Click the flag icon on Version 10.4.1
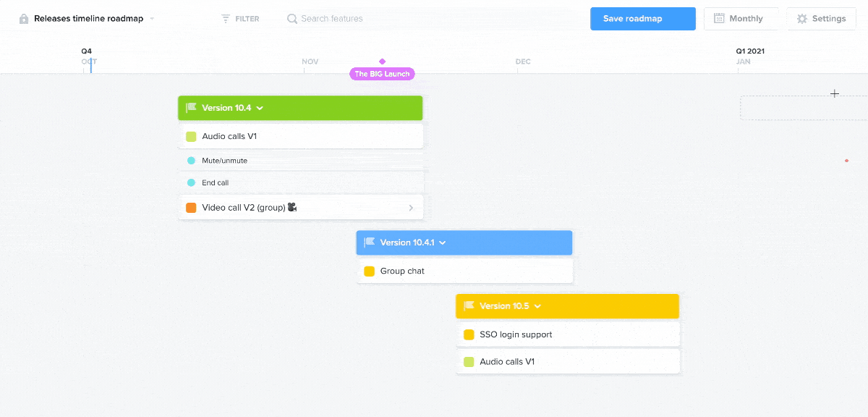Image resolution: width=868 pixels, height=417 pixels. (x=369, y=243)
